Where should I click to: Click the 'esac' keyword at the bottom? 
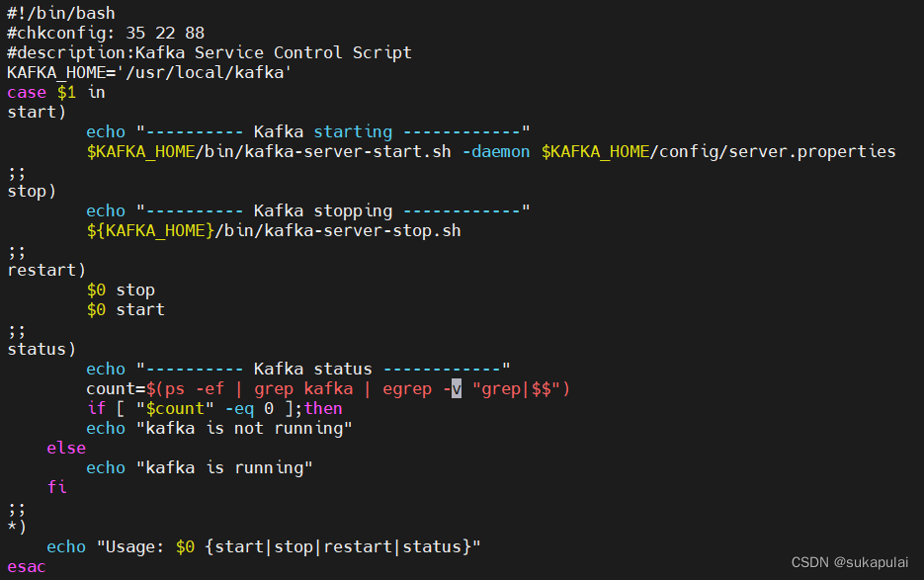click(27, 567)
